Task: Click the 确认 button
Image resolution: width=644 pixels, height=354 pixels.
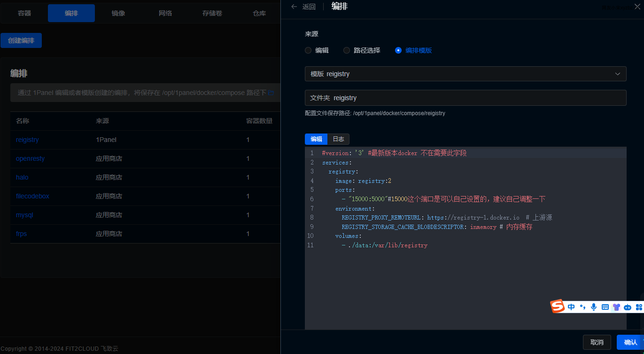Action: (630, 342)
